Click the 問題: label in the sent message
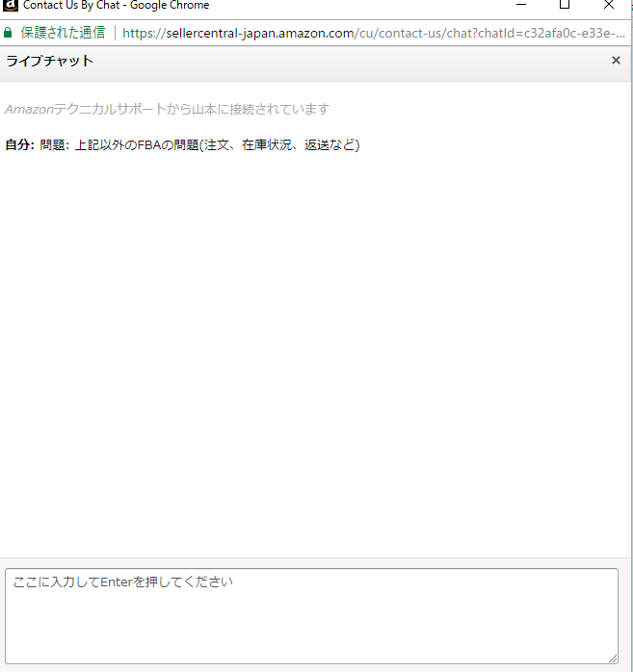Image resolution: width=633 pixels, height=672 pixels. (x=55, y=145)
